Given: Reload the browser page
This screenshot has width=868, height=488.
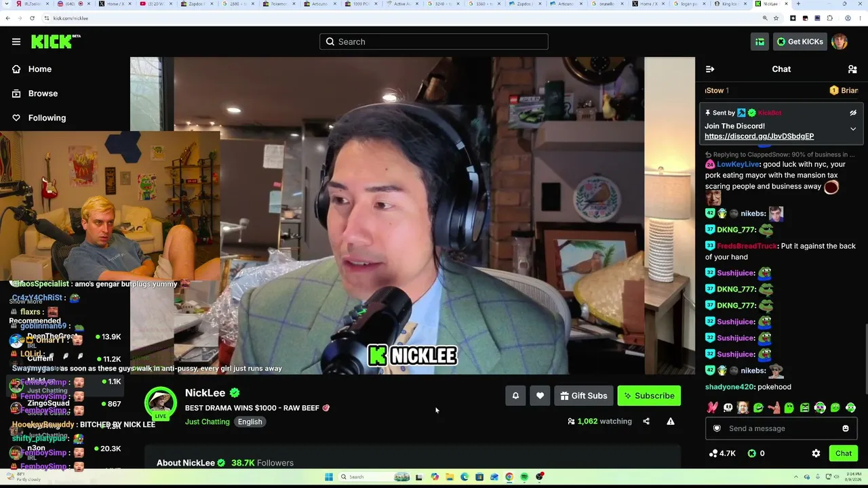Looking at the screenshot, I should pos(32,18).
